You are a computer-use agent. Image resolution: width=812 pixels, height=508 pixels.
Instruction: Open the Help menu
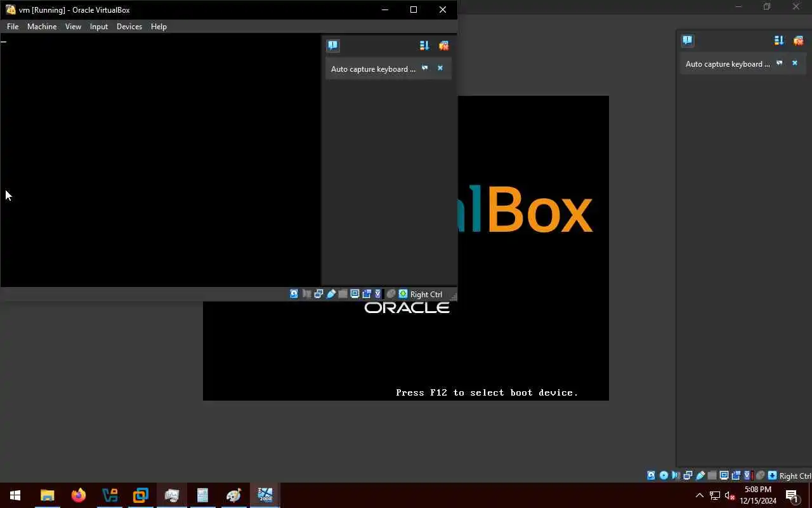(159, 27)
